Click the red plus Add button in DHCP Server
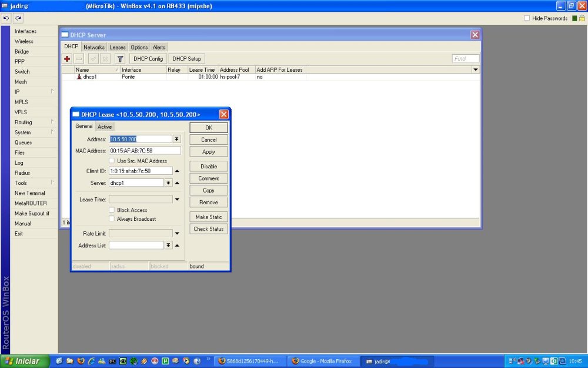Screen dimensions: 588x368 point(67,58)
